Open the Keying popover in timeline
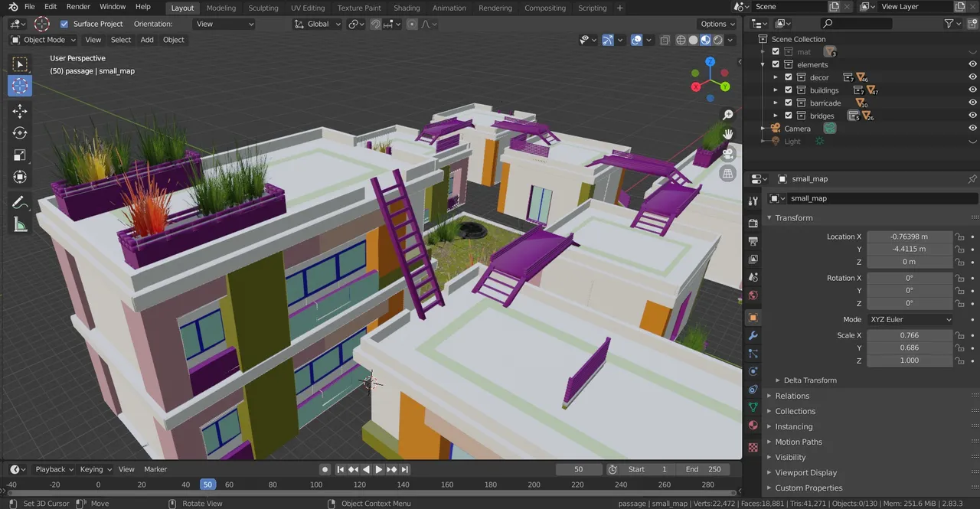This screenshot has height=509, width=980. [96, 469]
